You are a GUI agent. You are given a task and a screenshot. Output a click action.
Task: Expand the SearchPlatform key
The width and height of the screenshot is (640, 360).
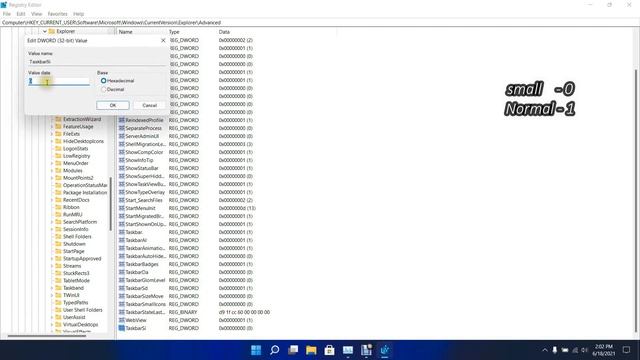tap(52, 222)
